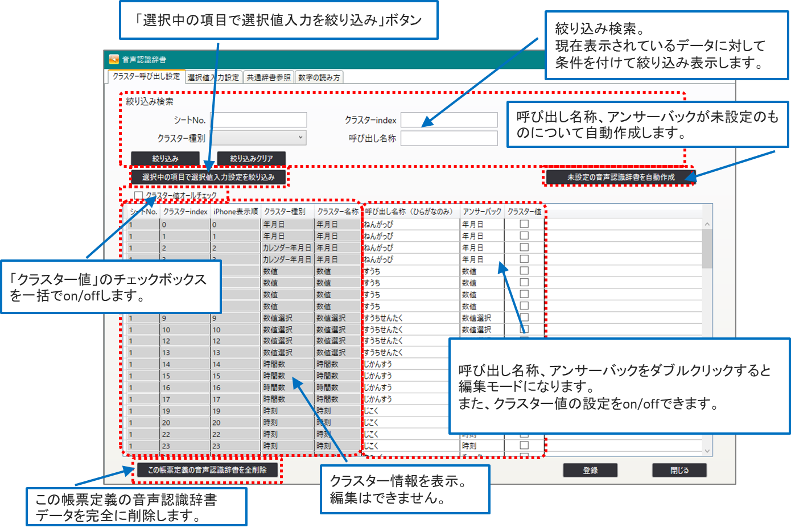Click the 音声認識辞書 app icon in title bar
This screenshot has width=791, height=532.
tap(114, 59)
